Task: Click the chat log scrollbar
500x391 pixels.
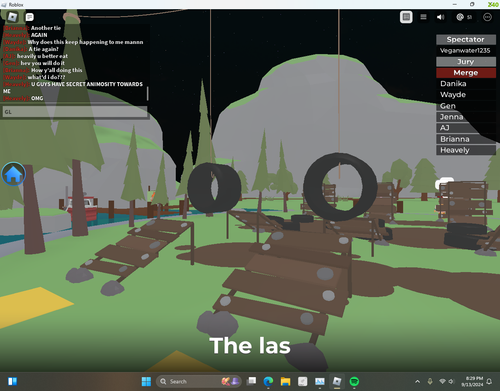Action: pos(147,93)
